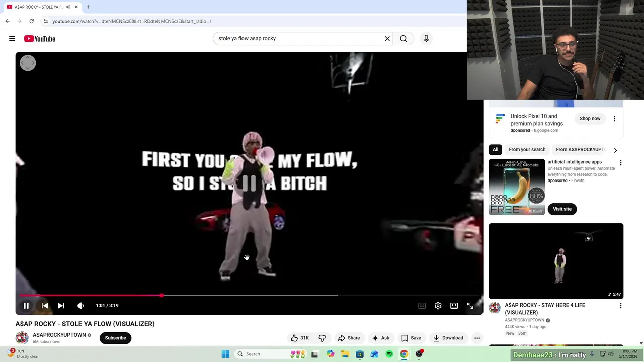Select the 360 degree pan control

coord(28,63)
